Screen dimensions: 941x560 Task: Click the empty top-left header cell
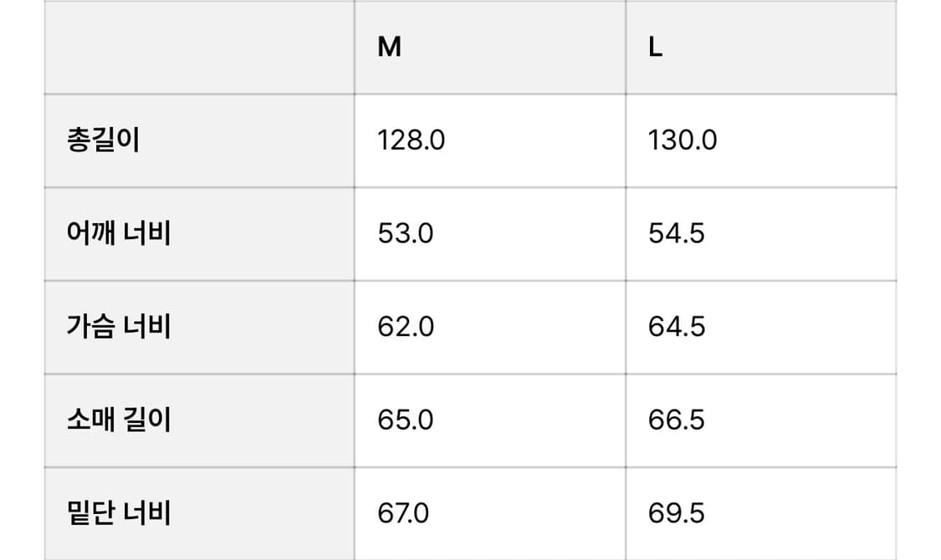(x=199, y=48)
